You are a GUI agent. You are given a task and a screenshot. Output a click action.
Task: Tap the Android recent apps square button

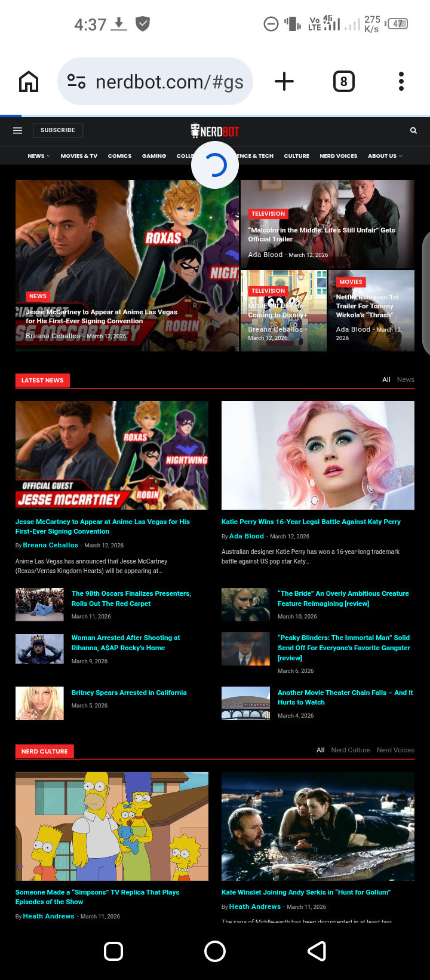pos(113,951)
